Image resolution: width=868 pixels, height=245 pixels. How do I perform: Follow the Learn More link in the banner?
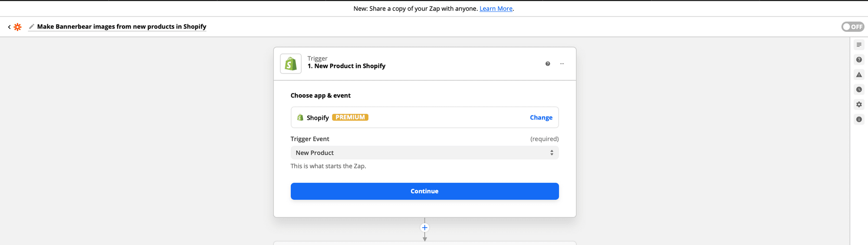(x=496, y=9)
